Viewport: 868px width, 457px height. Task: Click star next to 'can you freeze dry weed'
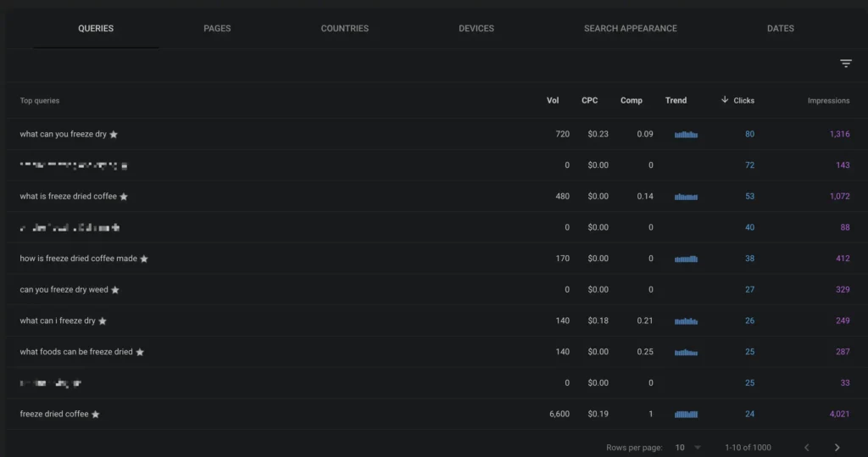[115, 290]
